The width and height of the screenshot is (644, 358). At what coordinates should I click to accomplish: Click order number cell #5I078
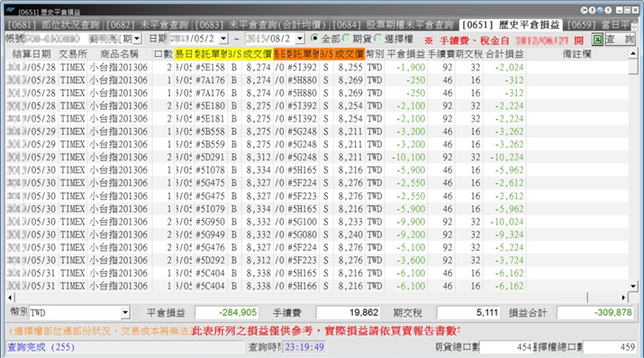[x=210, y=170]
